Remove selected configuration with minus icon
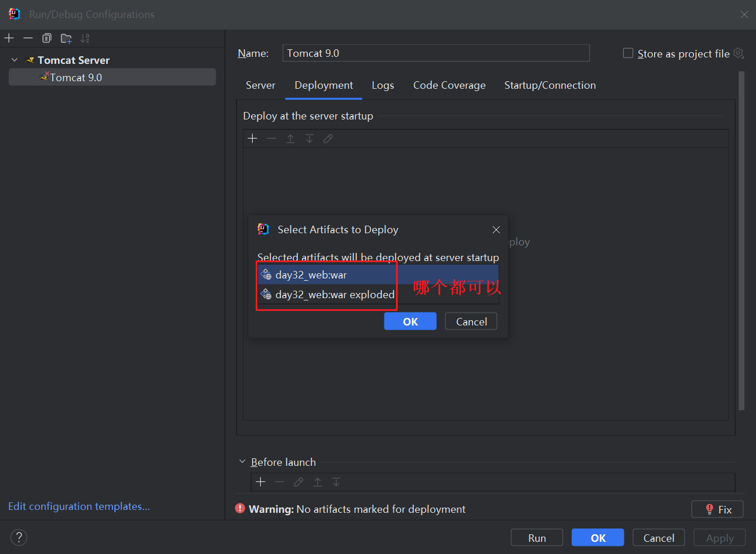 coord(28,38)
